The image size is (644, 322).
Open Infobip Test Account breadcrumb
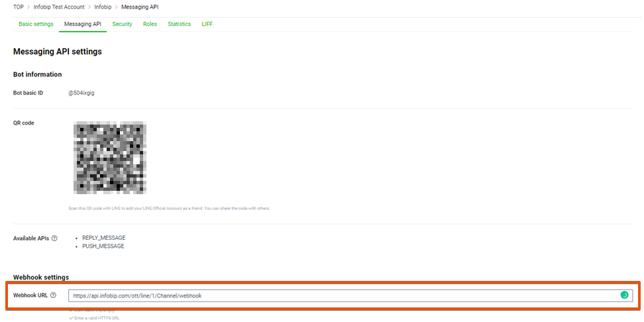point(59,7)
